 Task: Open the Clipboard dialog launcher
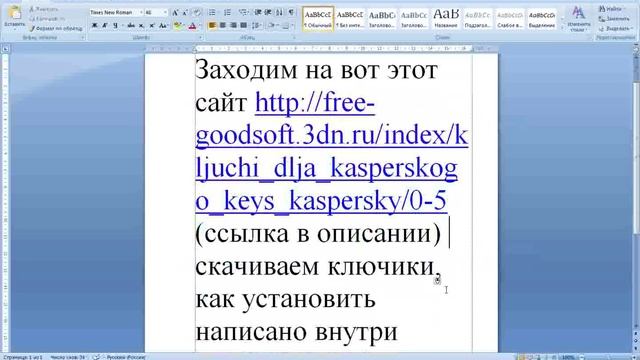[x=82, y=38]
